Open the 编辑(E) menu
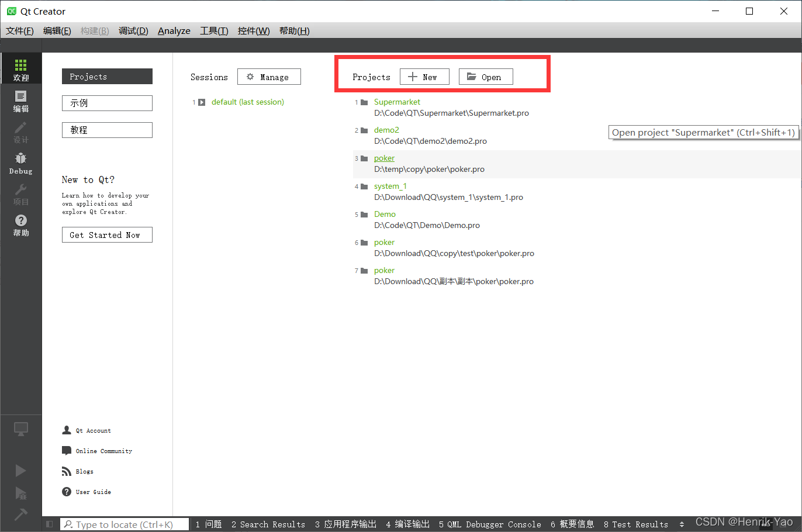Screen dimensions: 802x532 point(57,31)
